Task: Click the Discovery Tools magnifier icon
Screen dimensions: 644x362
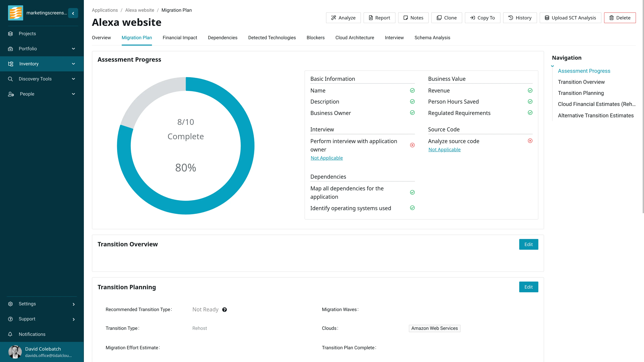Action: [10, 79]
